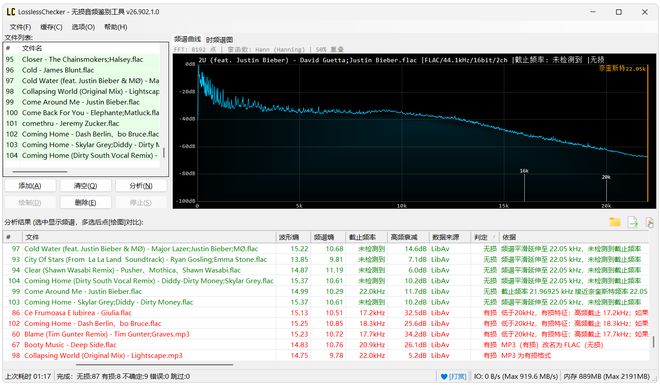Click the 删除(E) button
Image resolution: width=660 pixels, height=385 pixels.
(x=85, y=202)
